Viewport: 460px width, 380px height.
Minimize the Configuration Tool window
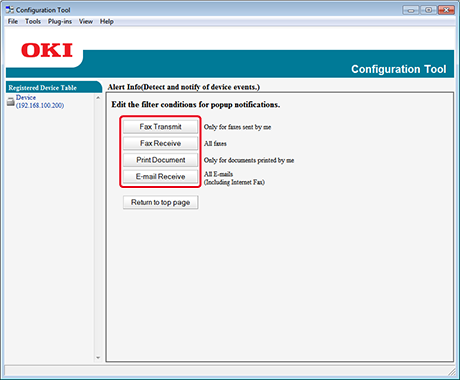[411, 10]
